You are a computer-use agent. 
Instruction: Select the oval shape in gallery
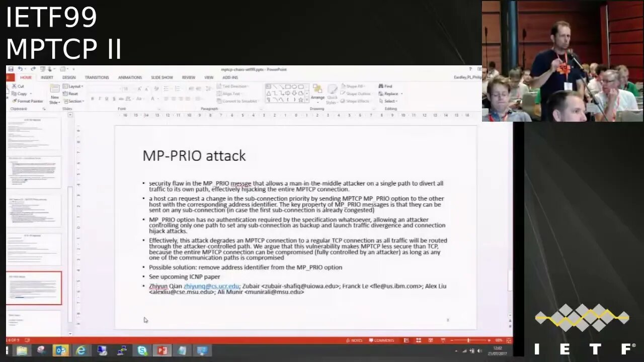tap(294, 86)
